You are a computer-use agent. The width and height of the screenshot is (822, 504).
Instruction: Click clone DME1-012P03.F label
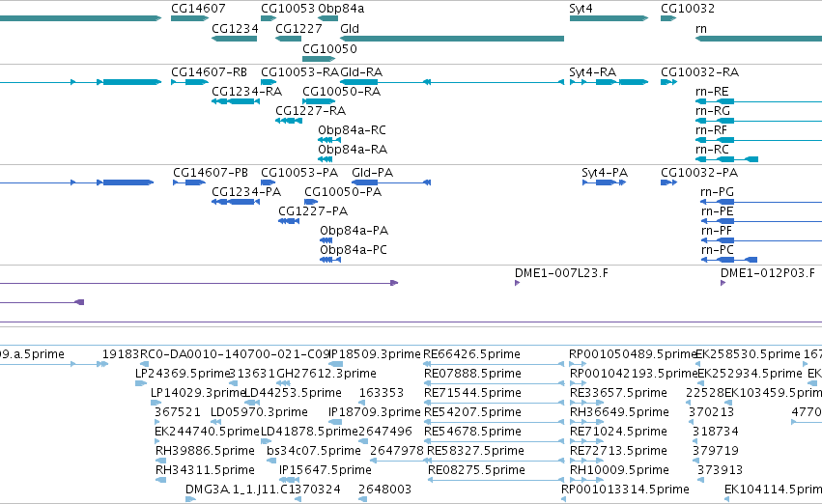click(x=768, y=273)
